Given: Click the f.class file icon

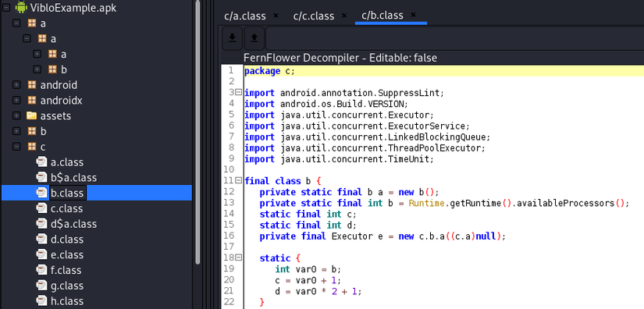Looking at the screenshot, I should tap(41, 270).
